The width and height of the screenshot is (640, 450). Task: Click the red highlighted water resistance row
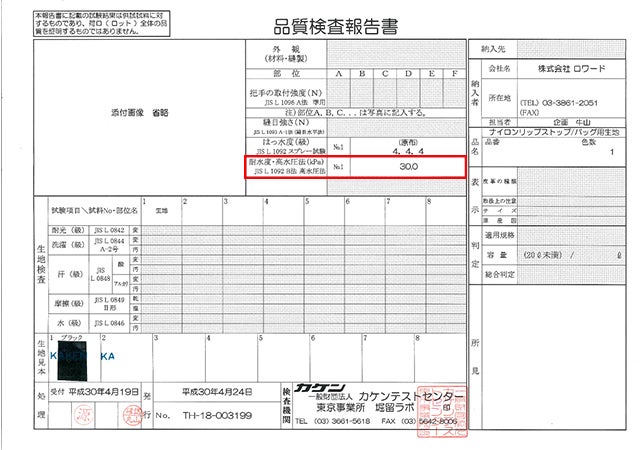[x=355, y=168]
